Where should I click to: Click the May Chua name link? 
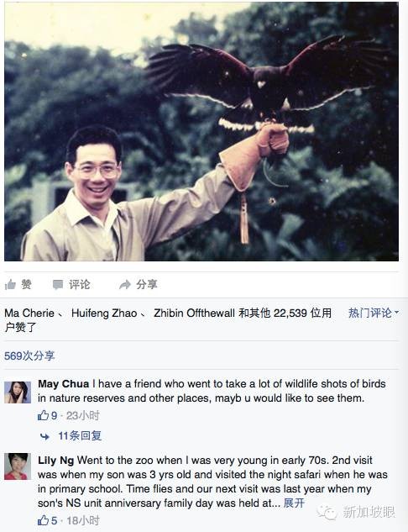63,384
